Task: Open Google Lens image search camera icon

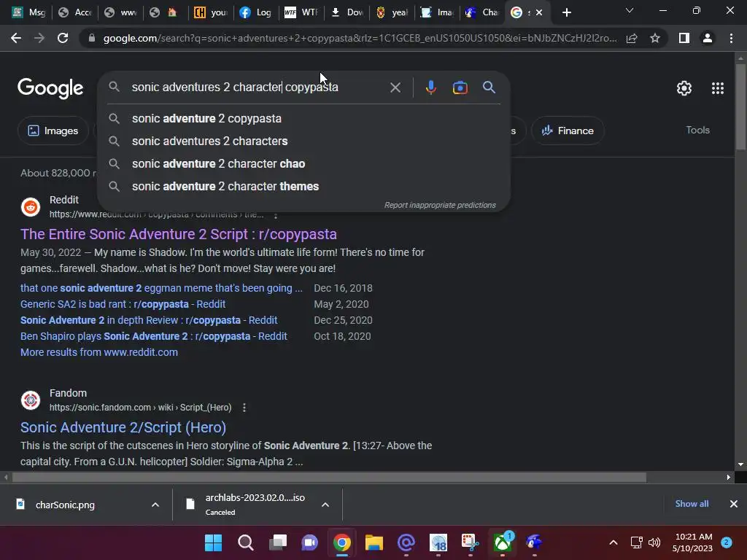Action: click(460, 87)
